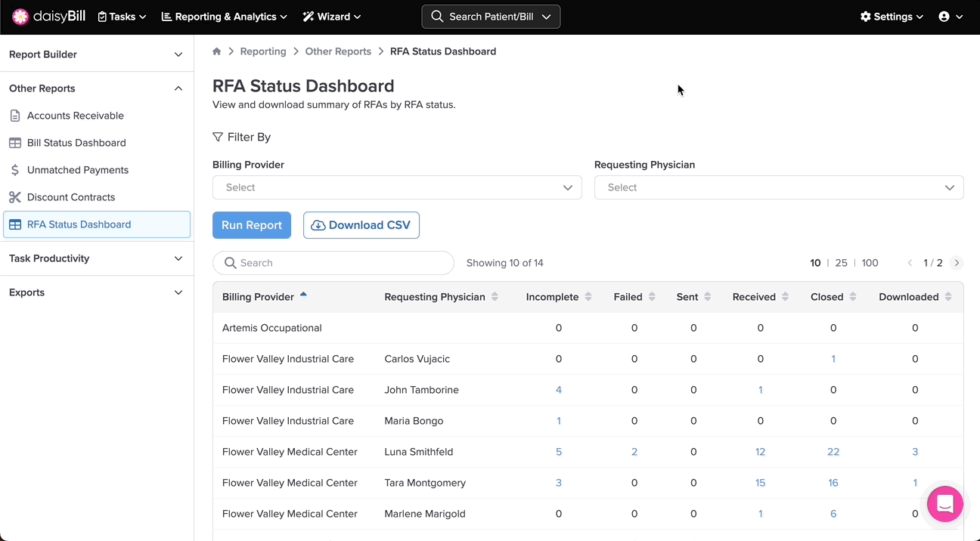Open the Reporting & Analytics menu

[x=225, y=17]
